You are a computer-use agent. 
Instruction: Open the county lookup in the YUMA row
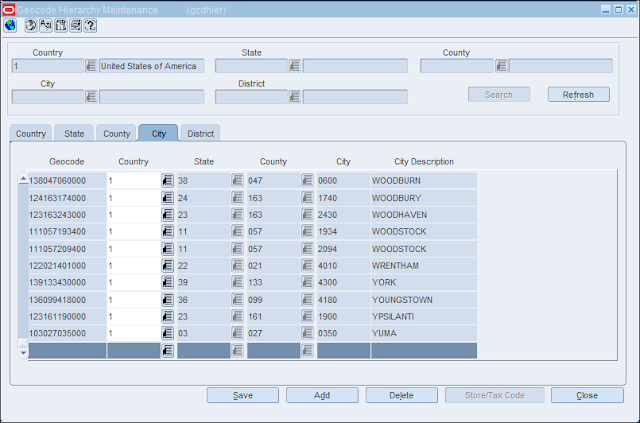tap(307, 333)
